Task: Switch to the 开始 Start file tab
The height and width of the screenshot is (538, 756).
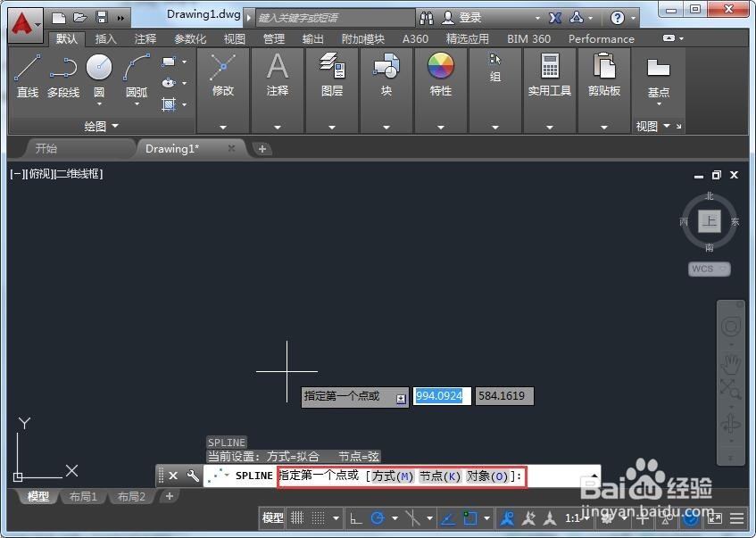Action: (x=46, y=148)
